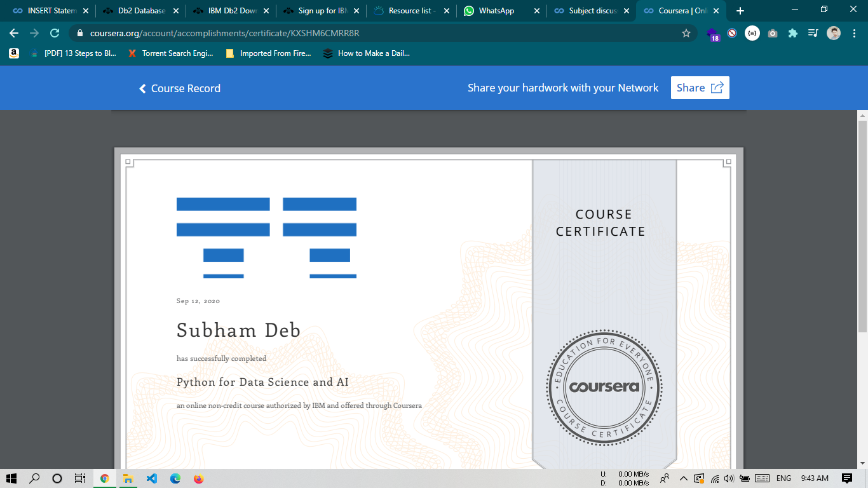Click the page vertical scrollbar thumb

(862, 226)
